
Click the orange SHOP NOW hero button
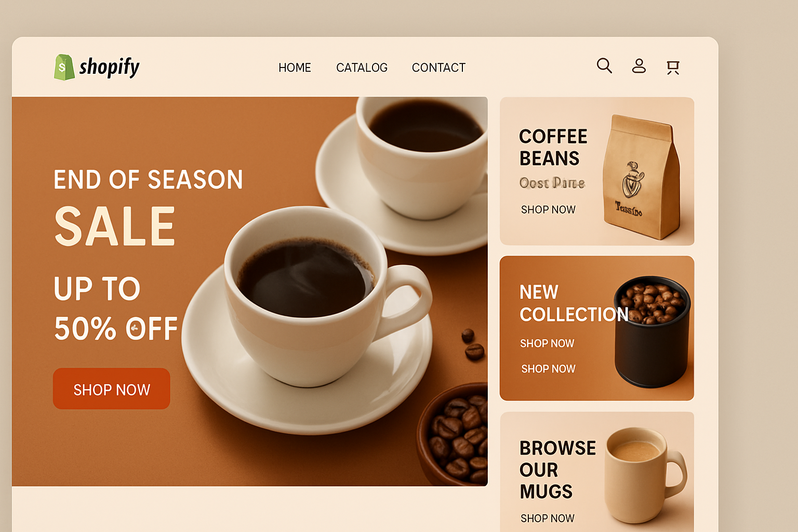tap(112, 389)
